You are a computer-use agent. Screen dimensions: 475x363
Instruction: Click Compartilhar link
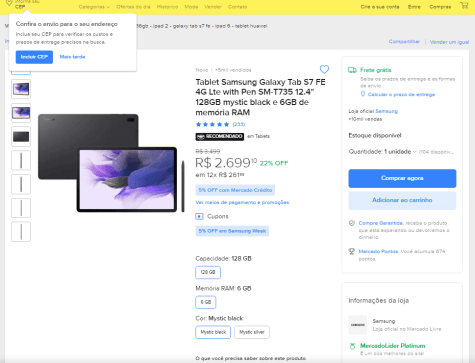click(404, 42)
